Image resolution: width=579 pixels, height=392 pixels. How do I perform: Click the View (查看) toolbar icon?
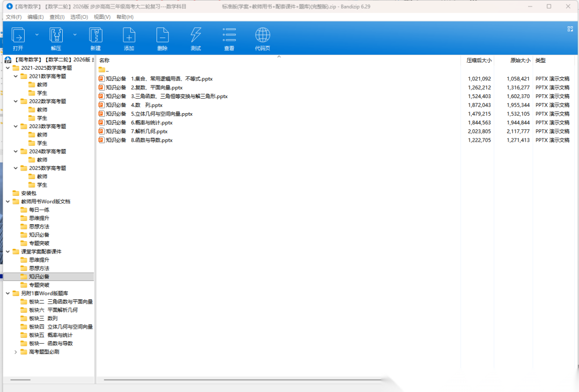point(229,36)
